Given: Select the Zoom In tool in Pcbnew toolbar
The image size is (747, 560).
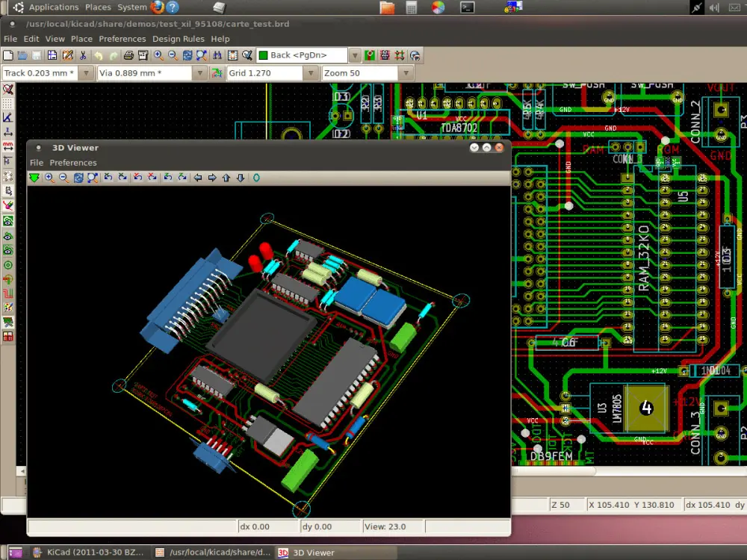Looking at the screenshot, I should (x=158, y=55).
